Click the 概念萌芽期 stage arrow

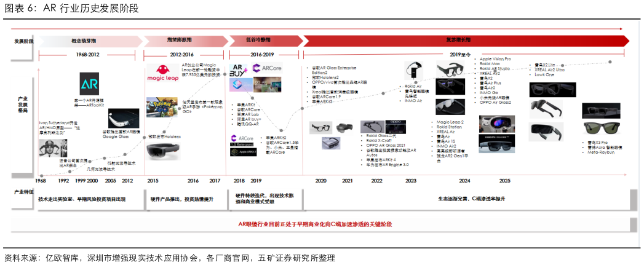pos(90,41)
